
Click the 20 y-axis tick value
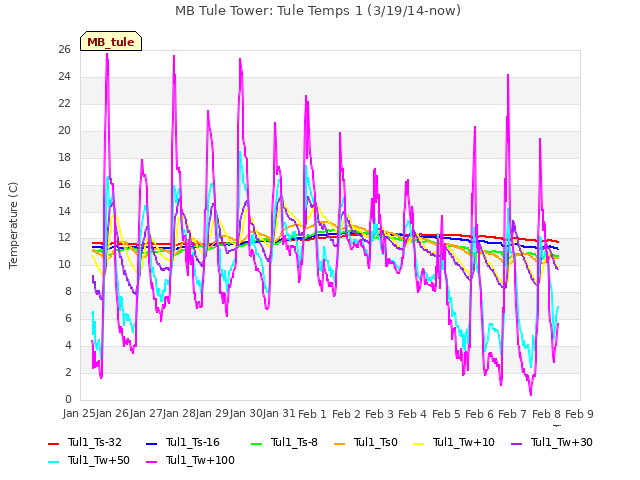pos(64,131)
